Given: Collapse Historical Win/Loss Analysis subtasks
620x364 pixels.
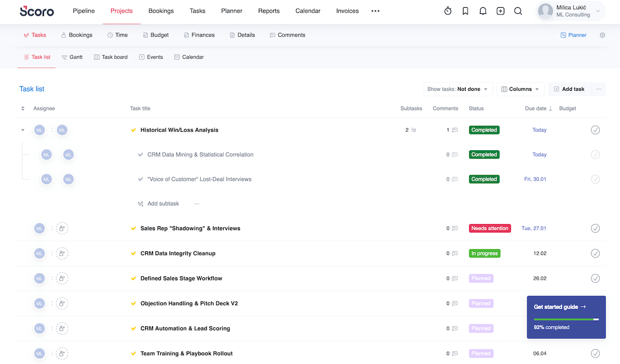Looking at the screenshot, I should pyautogui.click(x=22, y=130).
